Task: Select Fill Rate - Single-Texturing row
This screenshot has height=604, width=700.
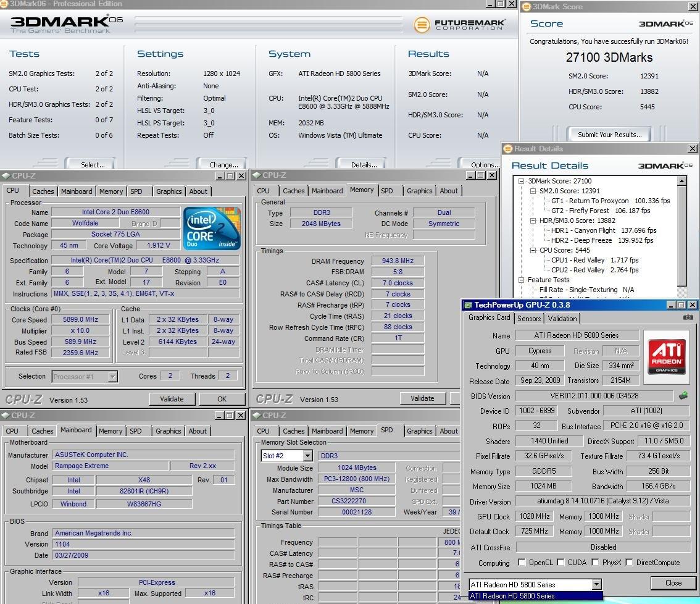Action: pos(586,290)
